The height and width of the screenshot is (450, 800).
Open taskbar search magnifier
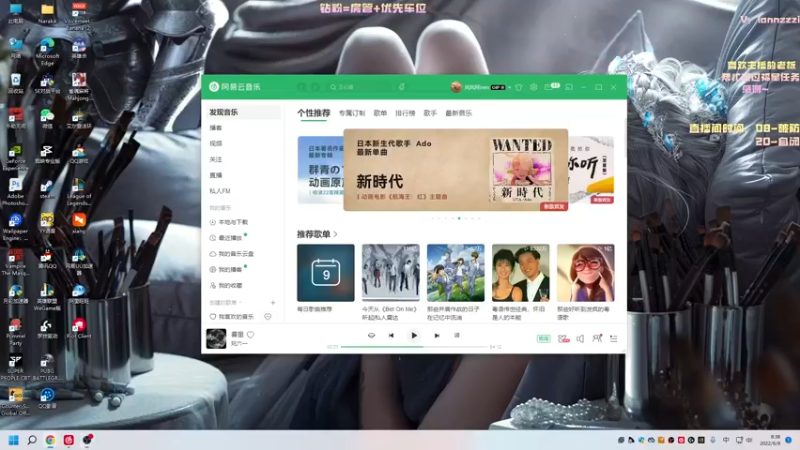pyautogui.click(x=32, y=440)
